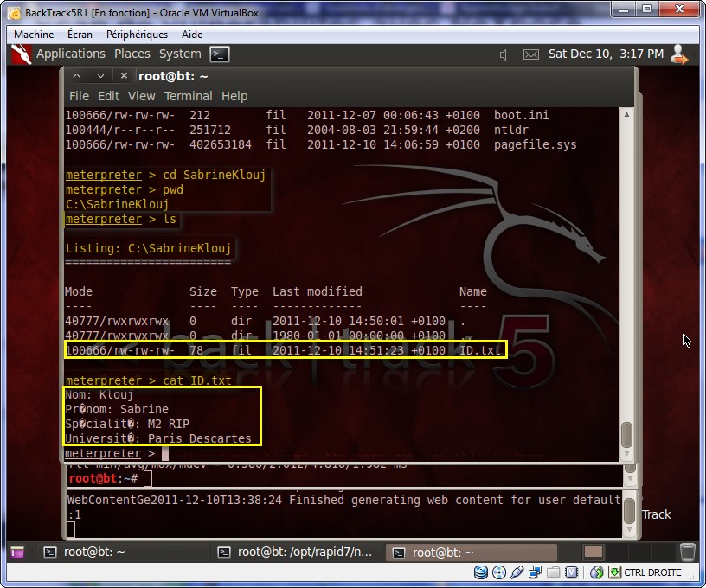Click the 'cat ID.txt' command text
This screenshot has width=706, height=588.
[196, 380]
